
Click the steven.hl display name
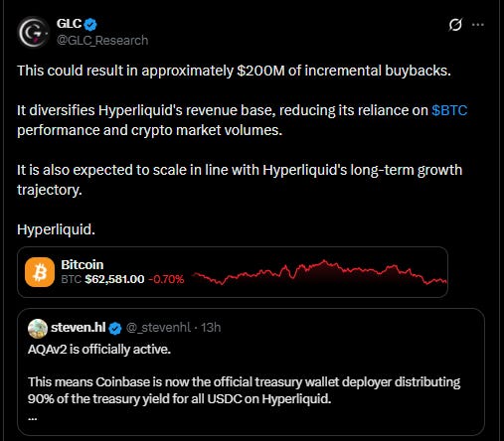click(x=79, y=328)
